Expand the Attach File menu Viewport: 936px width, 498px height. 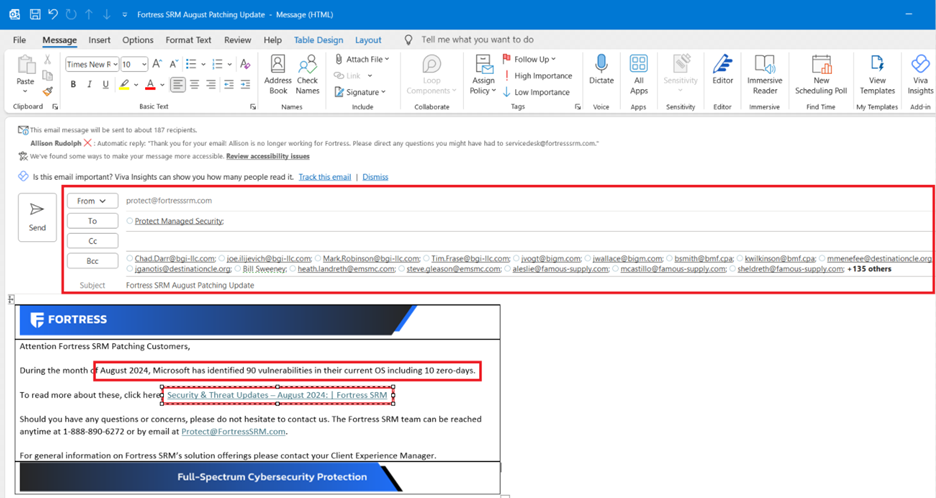coord(363,60)
